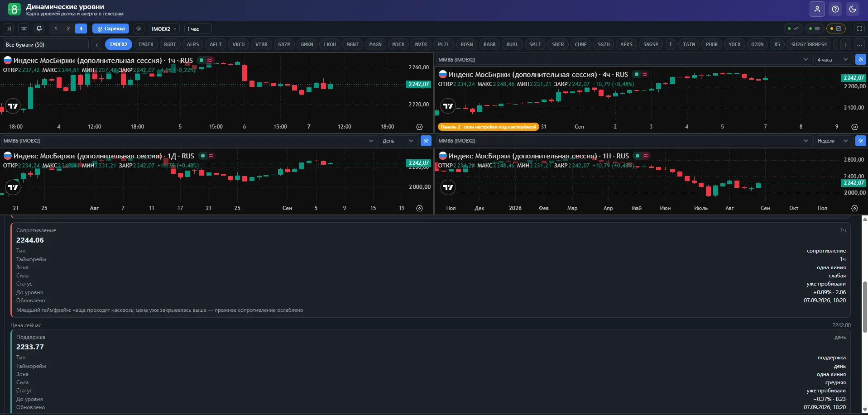Open the user profile icon
868x415 pixels.
coord(817,9)
